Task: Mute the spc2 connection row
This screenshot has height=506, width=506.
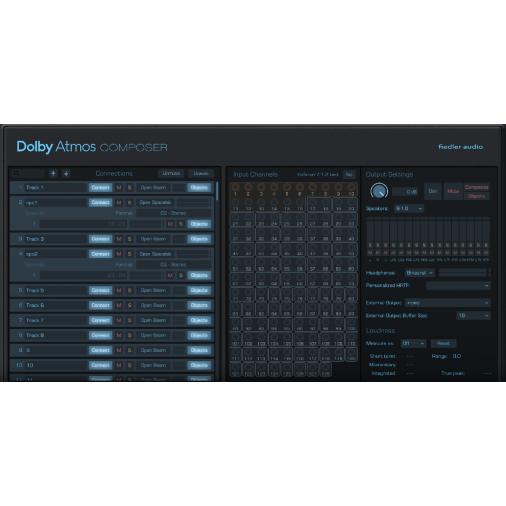Action: tap(119, 254)
